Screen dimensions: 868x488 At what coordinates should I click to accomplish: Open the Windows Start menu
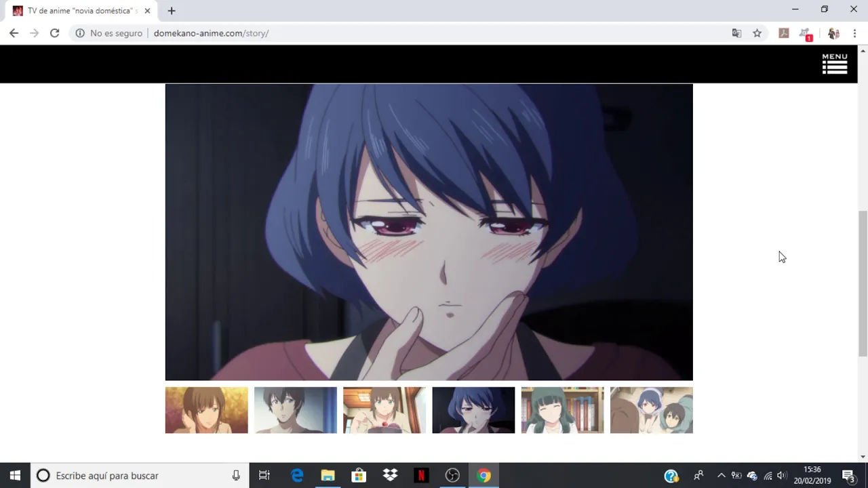click(x=15, y=475)
